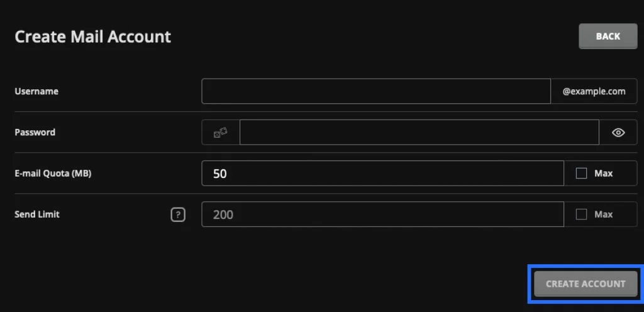This screenshot has height=312, width=644.
Task: Focus the Send Limit input field
Action: click(382, 214)
